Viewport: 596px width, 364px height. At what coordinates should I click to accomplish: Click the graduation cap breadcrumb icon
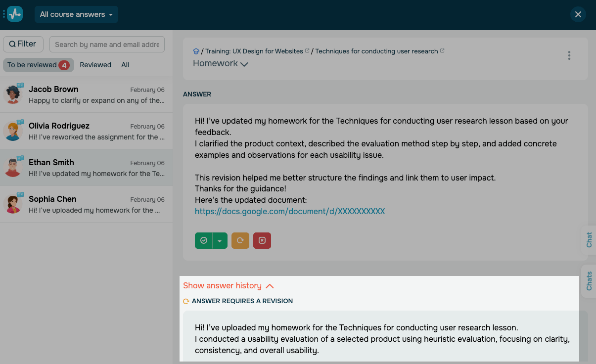[x=196, y=51]
